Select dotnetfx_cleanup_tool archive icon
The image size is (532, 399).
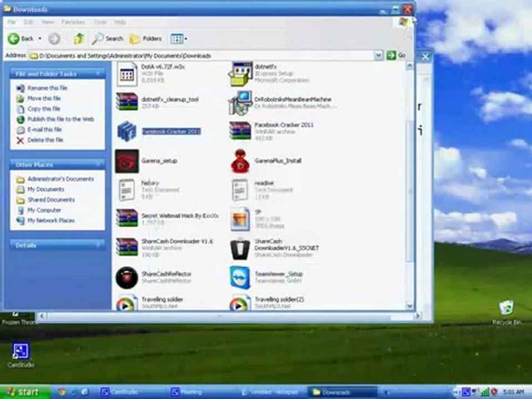tap(127, 101)
